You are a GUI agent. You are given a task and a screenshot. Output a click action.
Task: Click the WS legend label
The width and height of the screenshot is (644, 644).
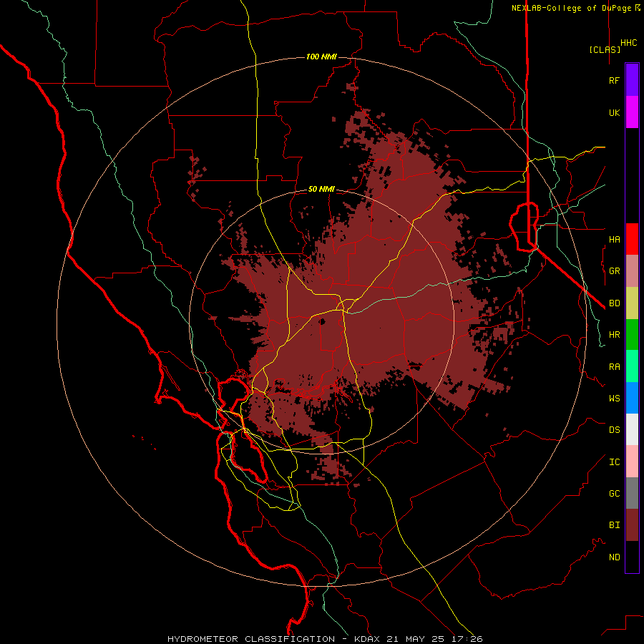tap(614, 398)
